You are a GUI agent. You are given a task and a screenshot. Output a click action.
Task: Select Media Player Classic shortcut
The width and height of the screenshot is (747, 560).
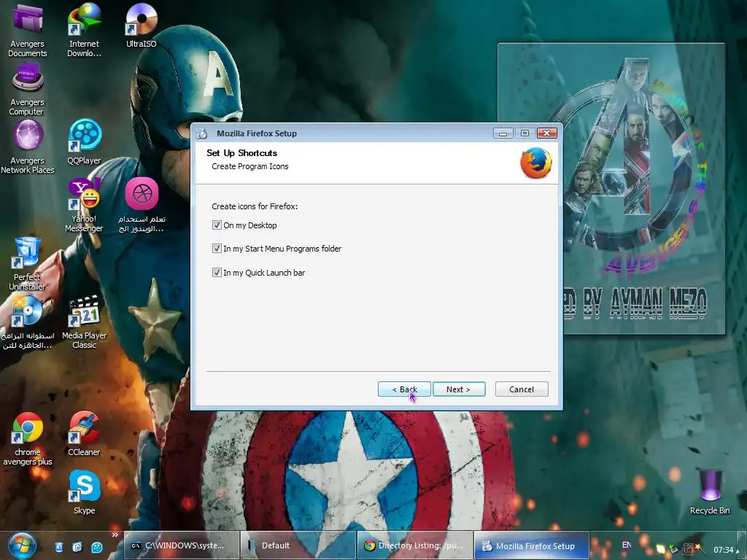pyautogui.click(x=85, y=322)
